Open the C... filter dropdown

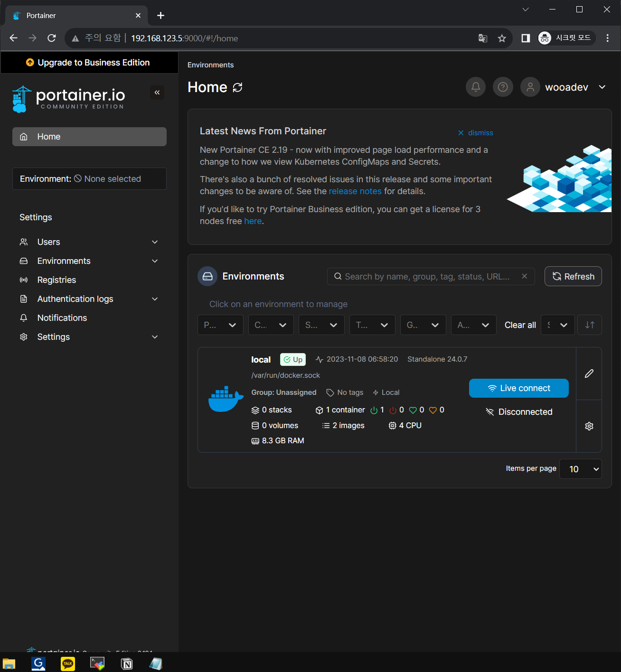pyautogui.click(x=271, y=325)
